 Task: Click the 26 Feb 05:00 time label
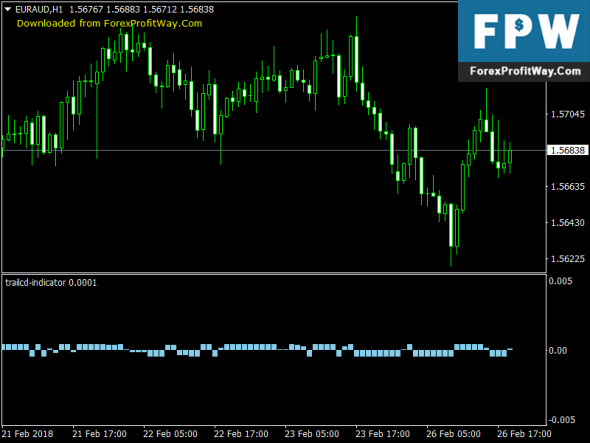coord(453,434)
